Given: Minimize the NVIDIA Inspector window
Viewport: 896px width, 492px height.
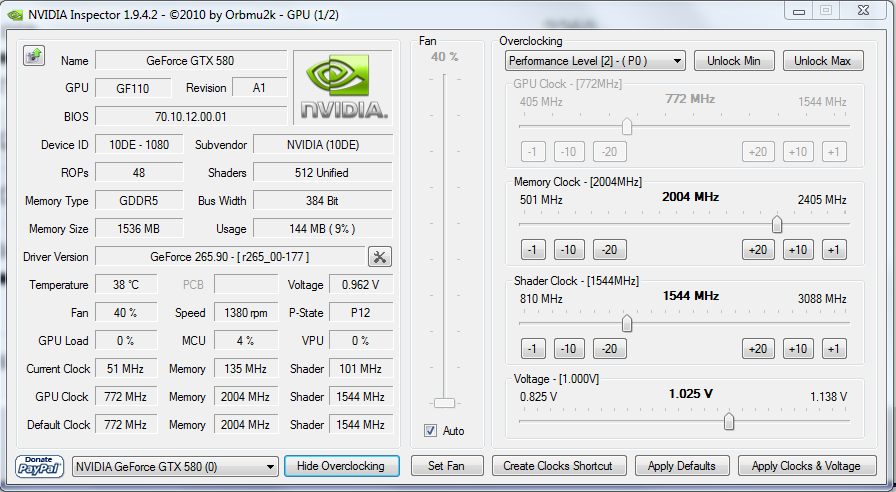Looking at the screenshot, I should click(x=799, y=10).
